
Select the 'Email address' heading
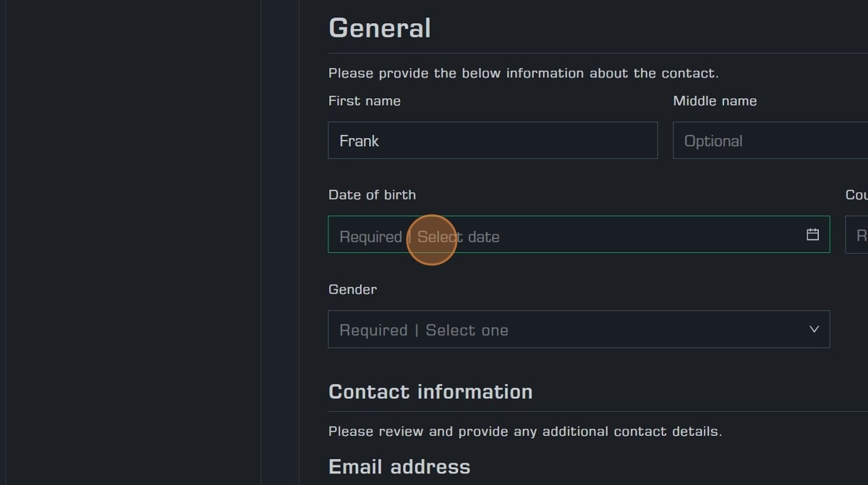(x=399, y=467)
